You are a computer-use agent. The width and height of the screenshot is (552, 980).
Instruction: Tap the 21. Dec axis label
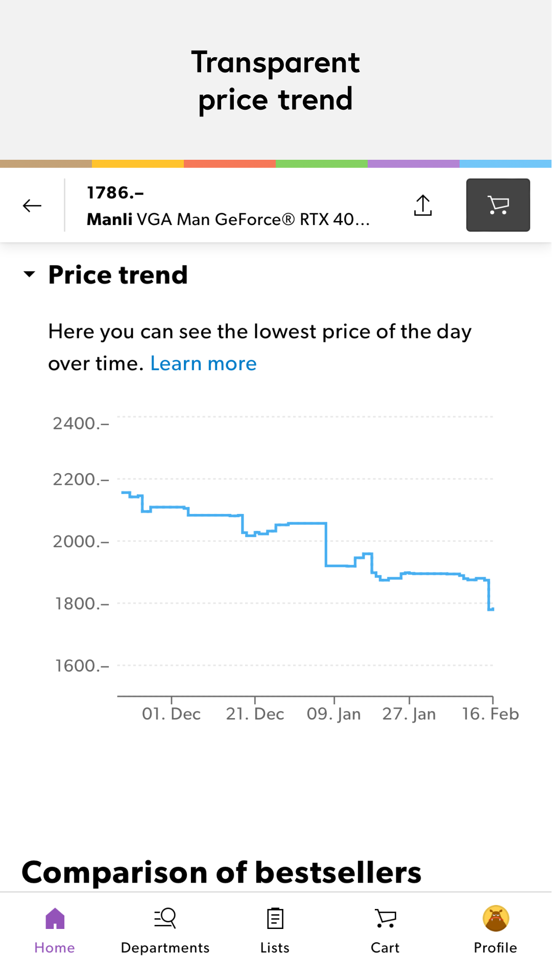pyautogui.click(x=255, y=714)
